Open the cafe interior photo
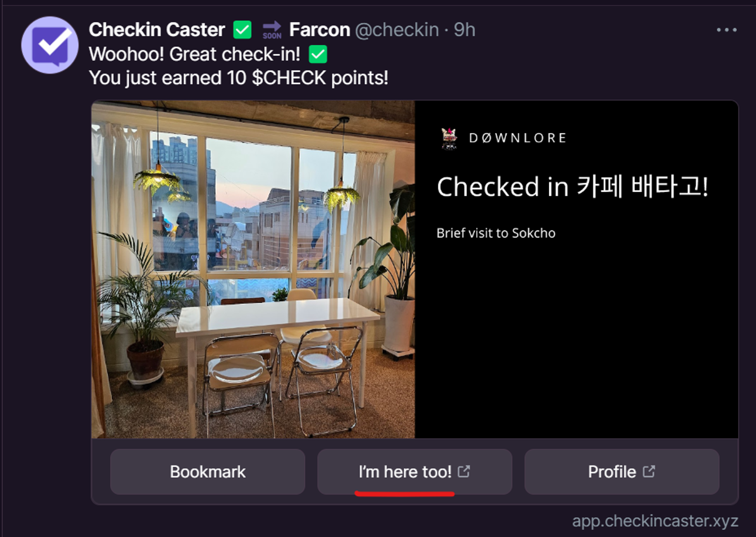The height and width of the screenshot is (537, 756). [x=253, y=269]
